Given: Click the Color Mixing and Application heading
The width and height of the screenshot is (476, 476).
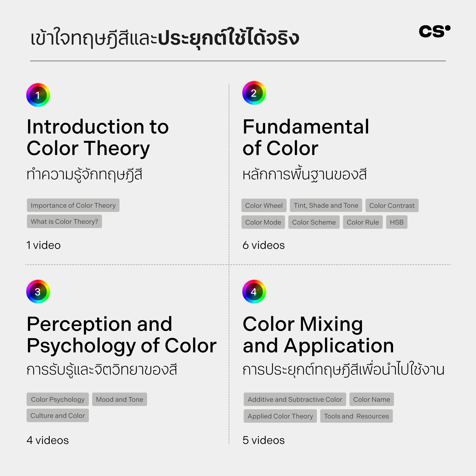Looking at the screenshot, I should (318, 335).
